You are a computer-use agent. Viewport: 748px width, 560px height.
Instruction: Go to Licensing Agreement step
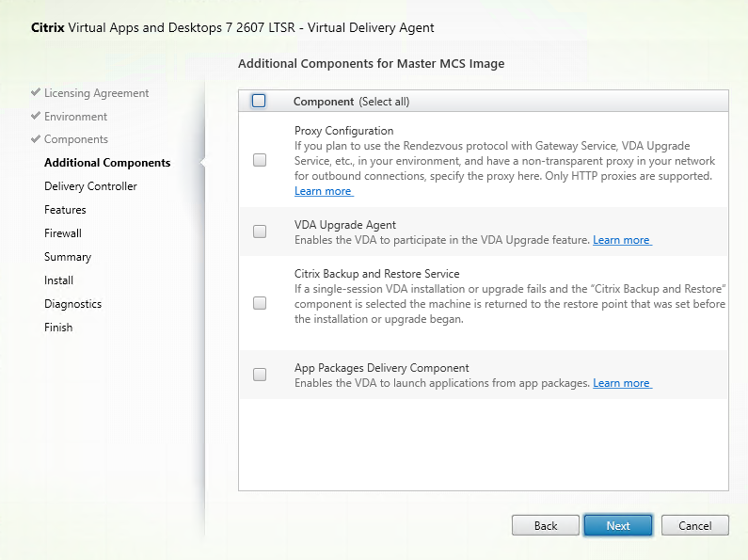point(96,93)
